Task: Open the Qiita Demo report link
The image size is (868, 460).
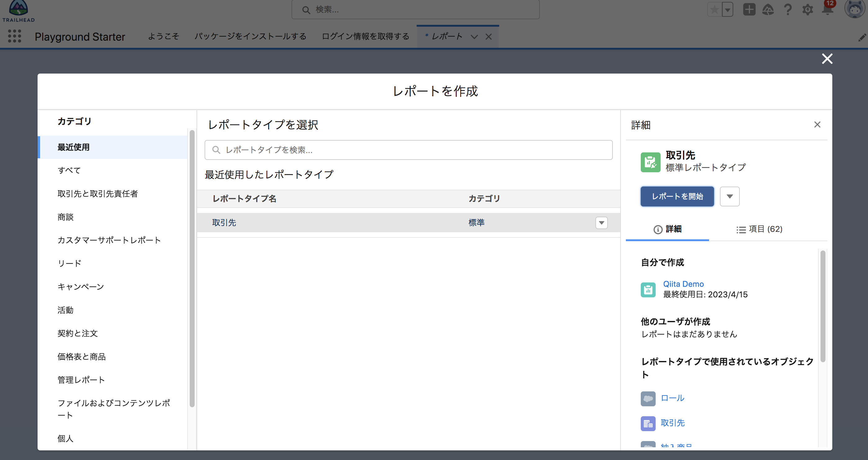Action: click(x=683, y=284)
